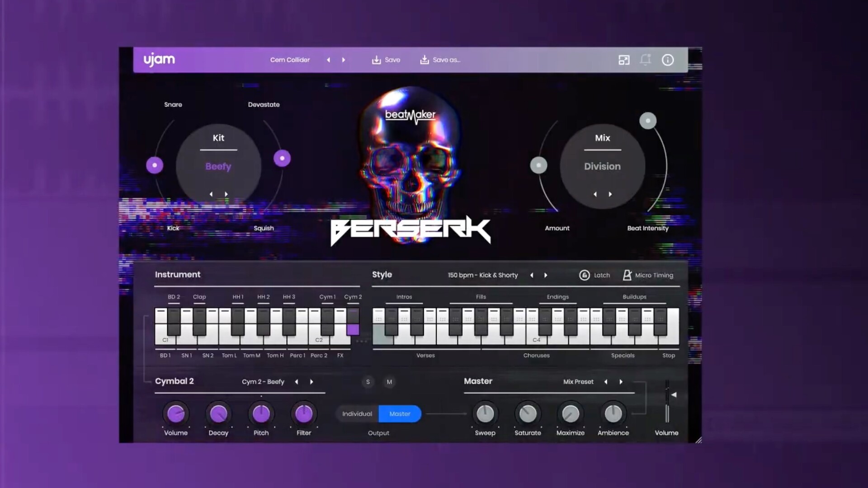Click the master Volume fader handle

pyautogui.click(x=674, y=395)
